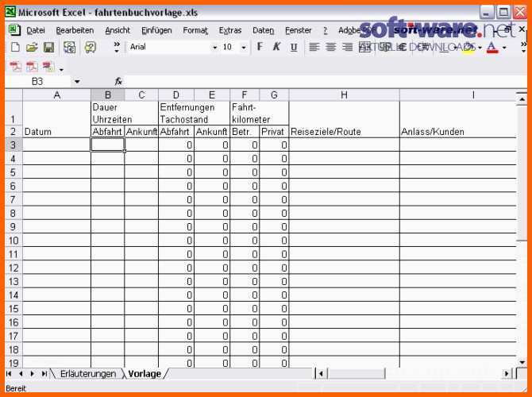532x397 pixels.
Task: Jump to first sheet tab arrow
Action: click(10, 374)
